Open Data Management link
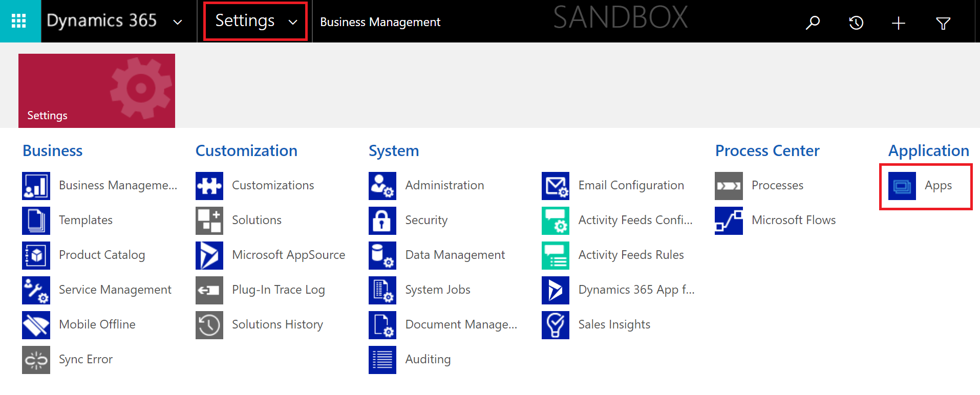The image size is (980, 395). (x=455, y=255)
